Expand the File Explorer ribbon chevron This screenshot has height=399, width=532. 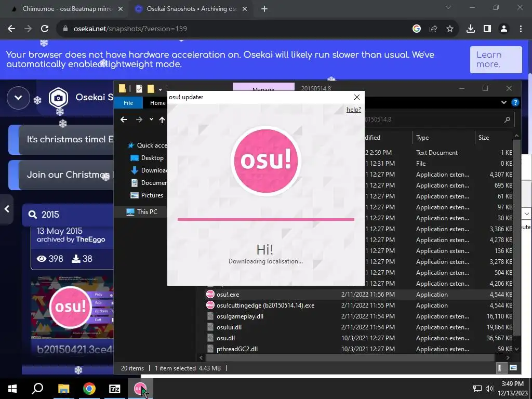pyautogui.click(x=504, y=102)
